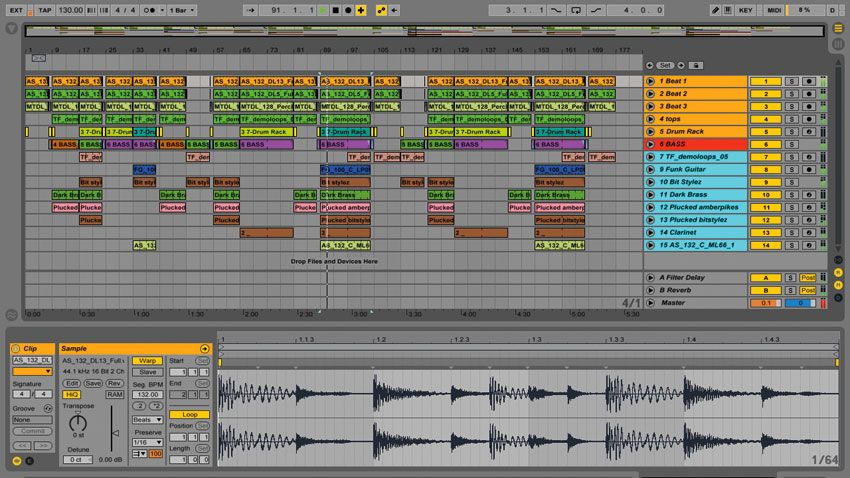Click the Set locator button

[x=665, y=66]
